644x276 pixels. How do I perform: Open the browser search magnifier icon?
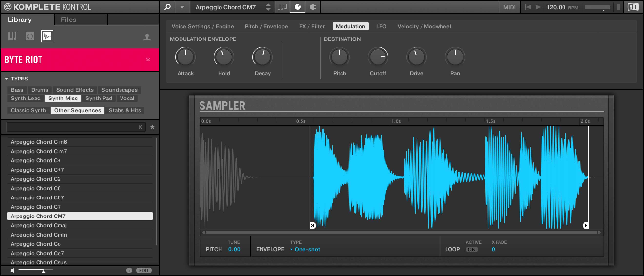point(168,7)
